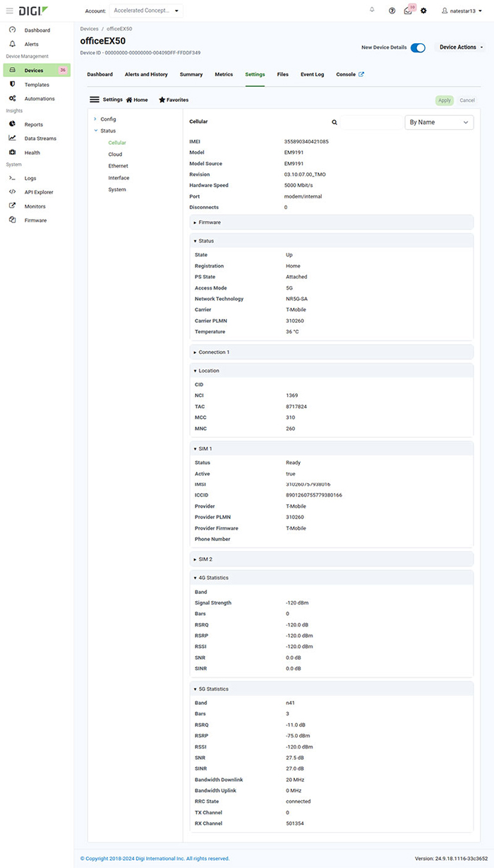Expand the Connection 1 section

(214, 352)
